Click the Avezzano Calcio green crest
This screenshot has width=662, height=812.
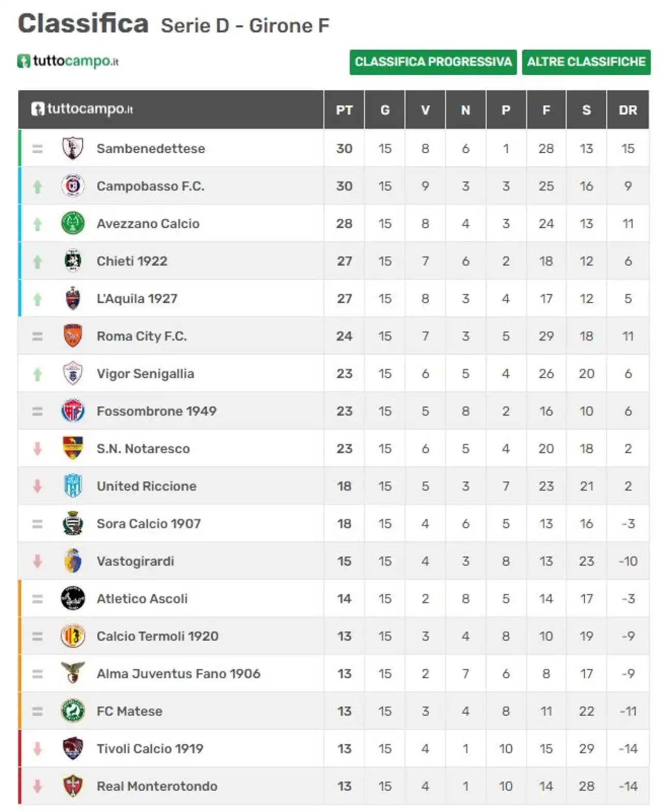(x=73, y=223)
